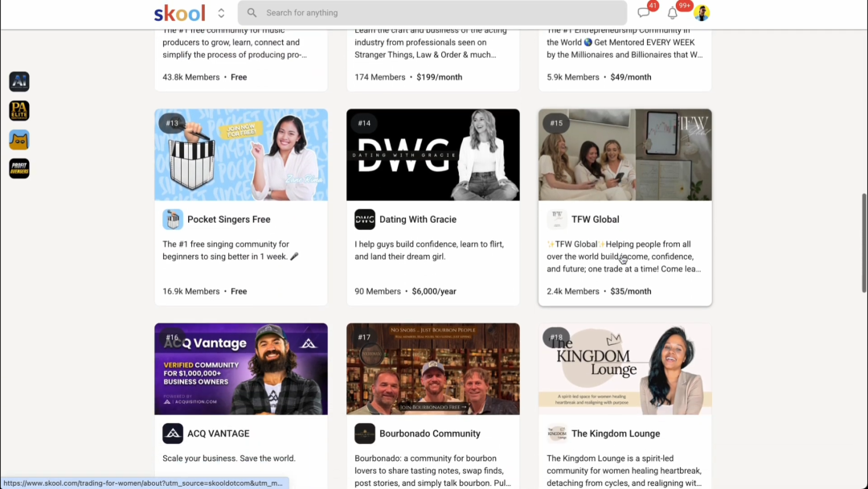868x489 pixels.
Task: Click the '43.8k Members' count
Action: [x=191, y=77]
